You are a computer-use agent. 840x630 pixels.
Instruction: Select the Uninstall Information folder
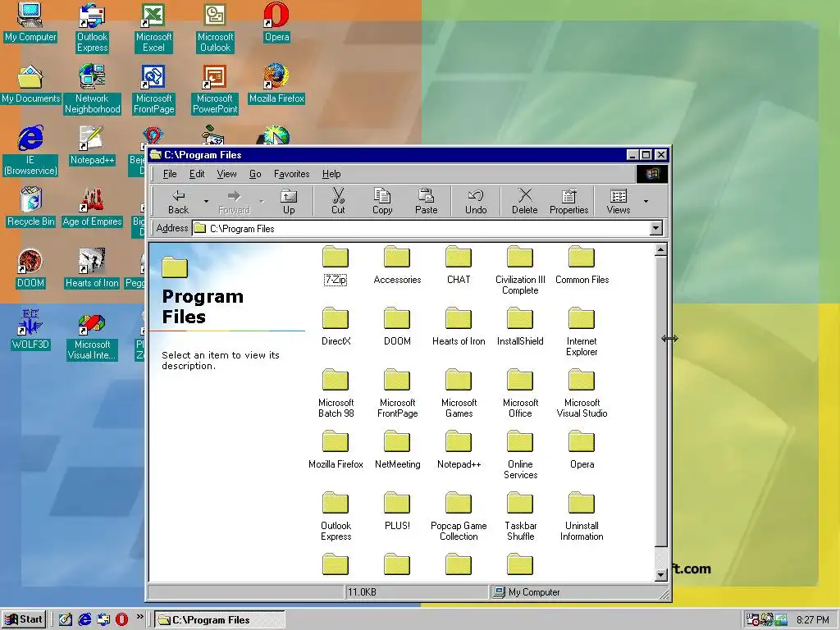tap(582, 517)
